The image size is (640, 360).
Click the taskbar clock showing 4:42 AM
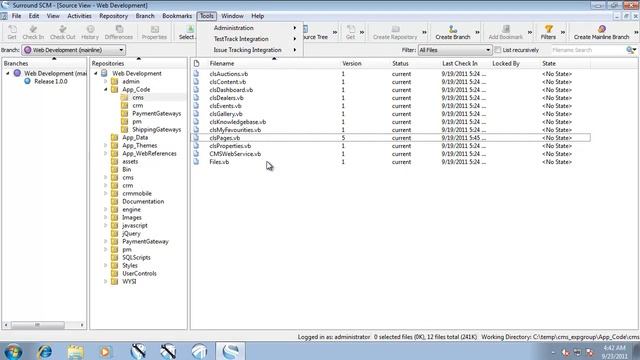pyautogui.click(x=614, y=348)
